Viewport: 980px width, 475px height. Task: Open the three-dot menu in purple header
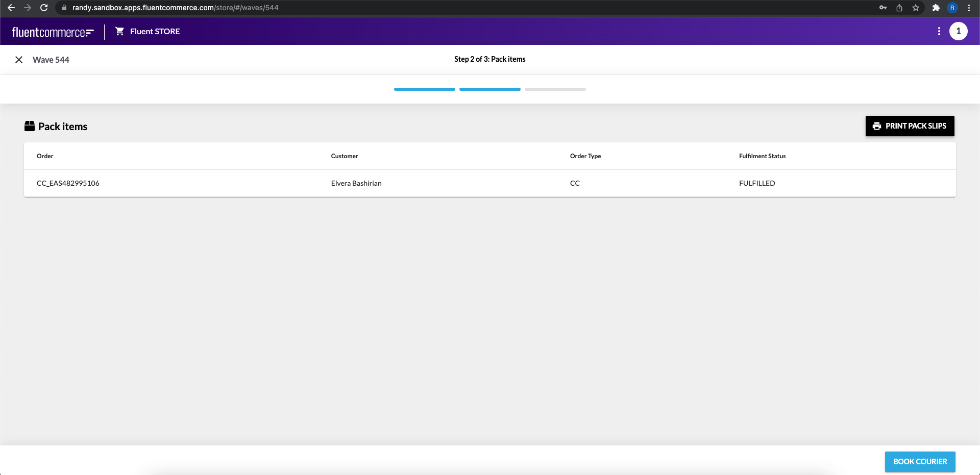[939, 31]
